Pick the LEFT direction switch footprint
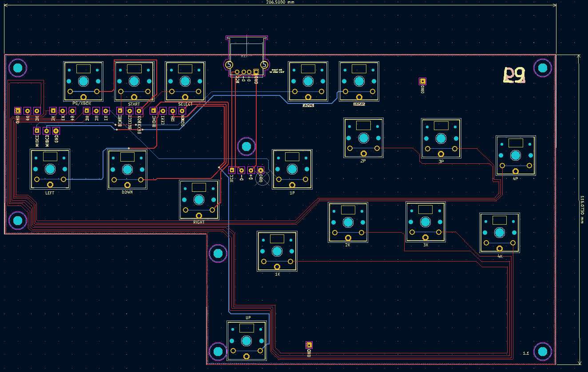Viewport: 588px width, 372px height. (x=50, y=169)
